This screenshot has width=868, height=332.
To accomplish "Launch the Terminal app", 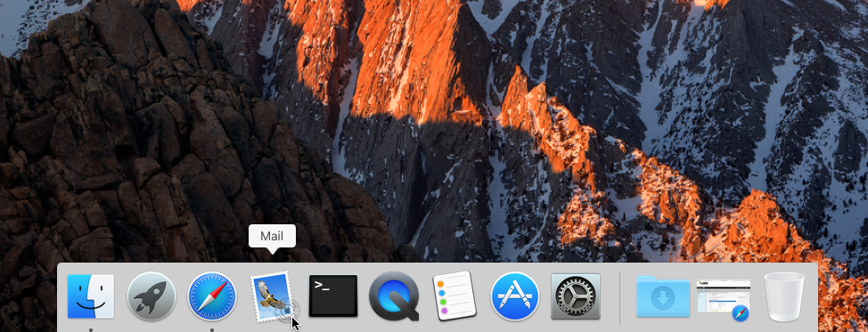I will point(333,296).
